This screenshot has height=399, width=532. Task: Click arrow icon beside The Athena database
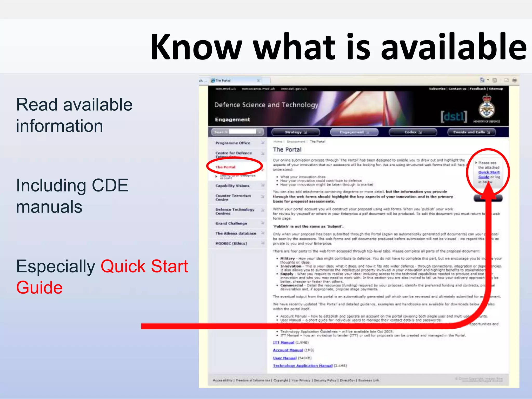pos(263,233)
